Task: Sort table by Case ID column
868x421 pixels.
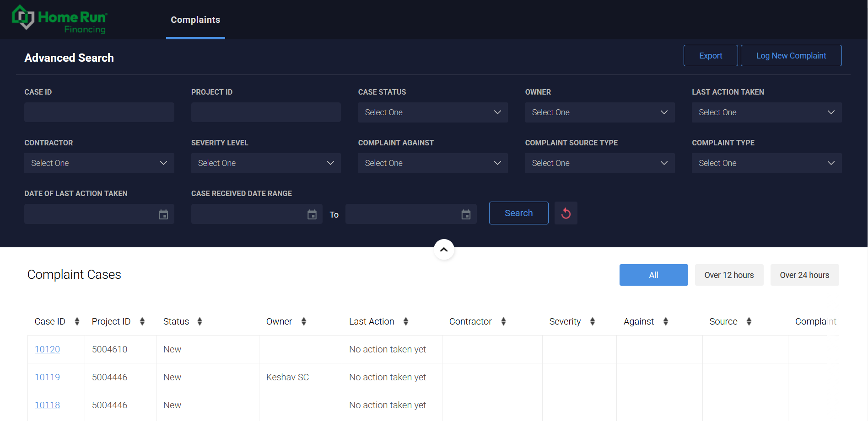Action: tap(77, 322)
